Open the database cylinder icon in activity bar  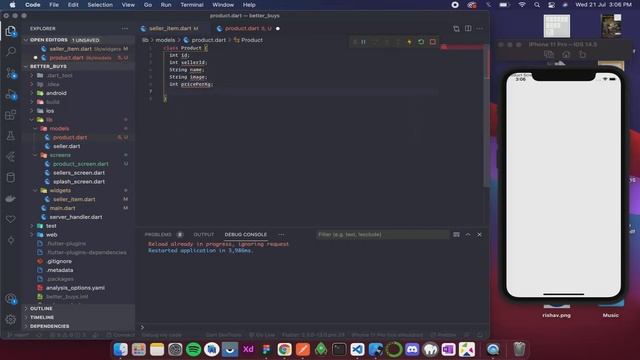[11, 177]
